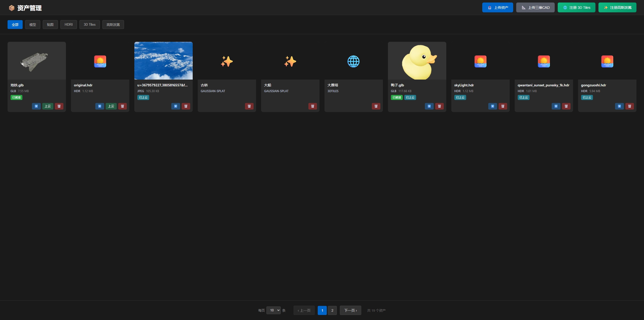644x320 pixels.
Task: Delete qwantani_sunset_puresky_1k.hdr
Action: click(x=566, y=106)
